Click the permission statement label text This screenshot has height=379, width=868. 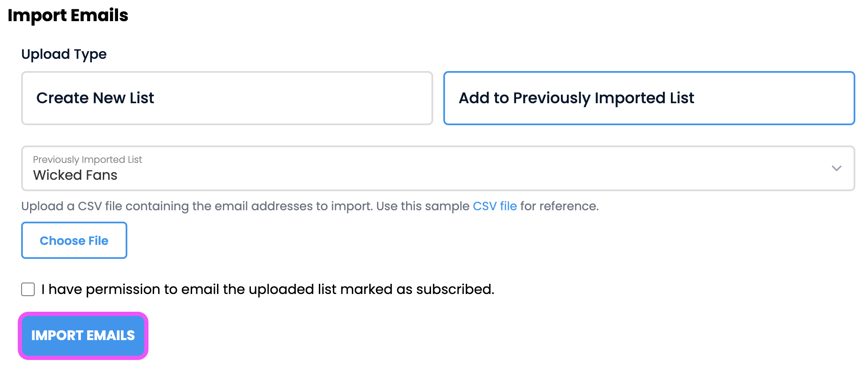[x=267, y=289]
